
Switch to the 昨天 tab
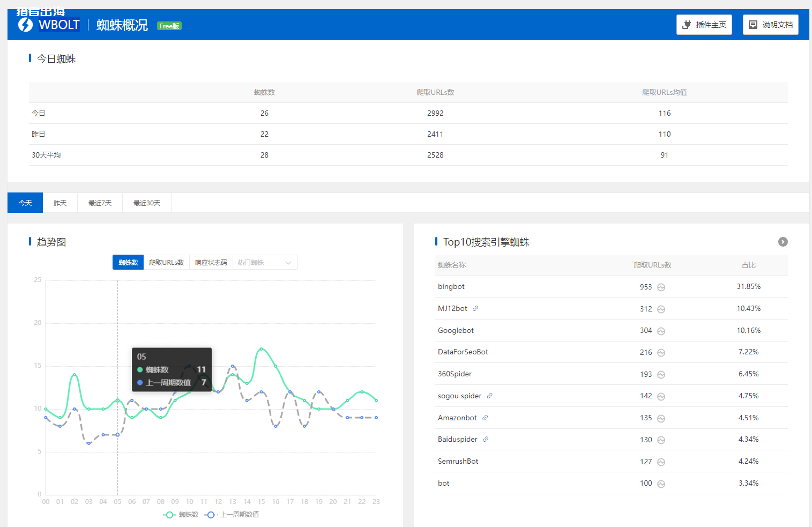coord(60,203)
